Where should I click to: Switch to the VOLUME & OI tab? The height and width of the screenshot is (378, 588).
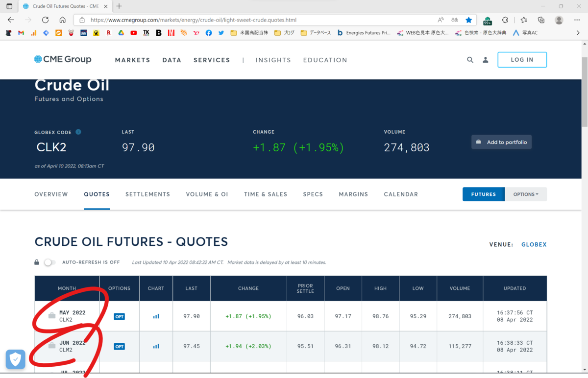tap(207, 194)
